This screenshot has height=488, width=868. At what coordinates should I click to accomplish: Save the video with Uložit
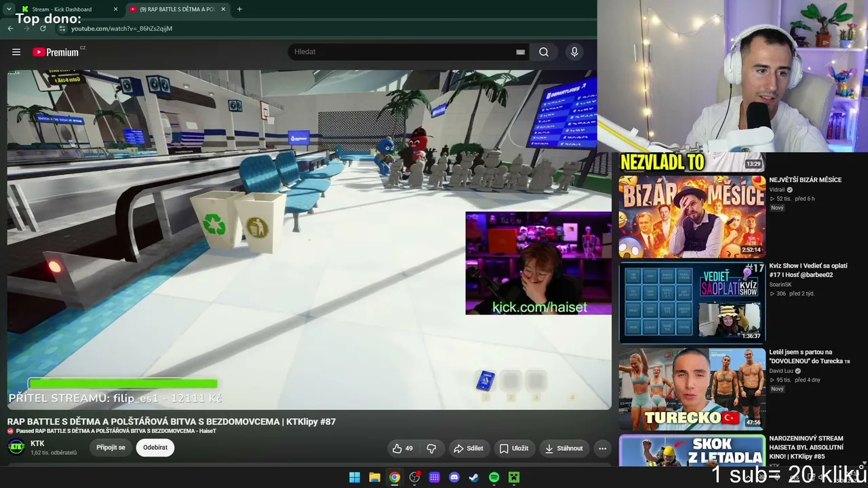[514, 448]
